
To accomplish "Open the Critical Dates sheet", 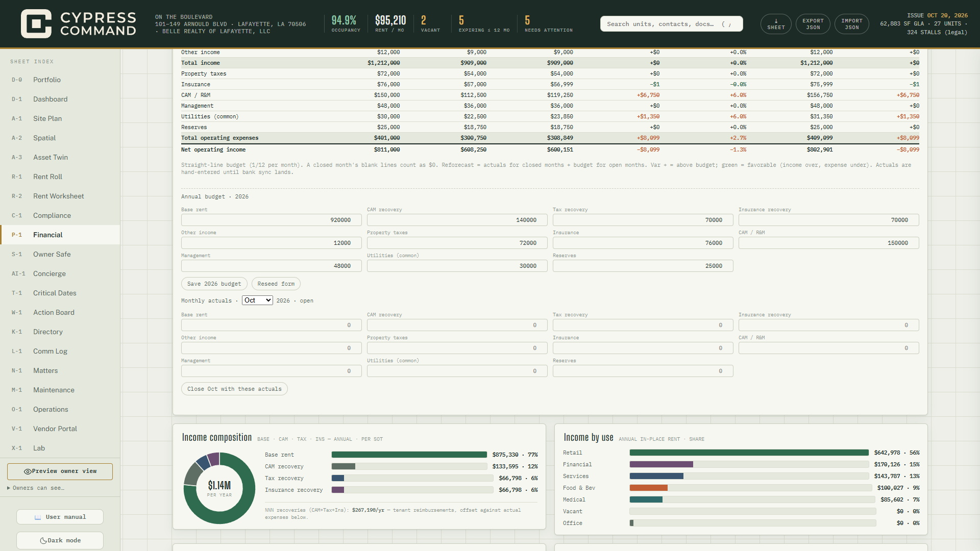I will (60, 293).
